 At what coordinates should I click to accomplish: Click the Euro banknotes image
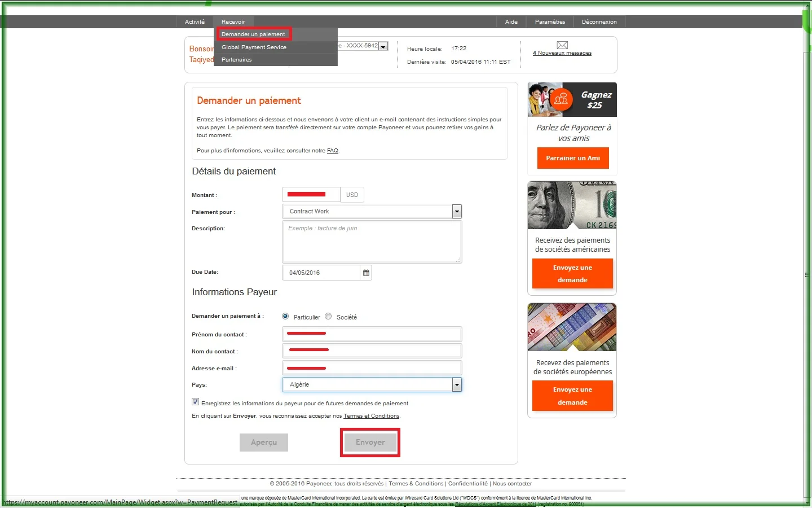(x=572, y=327)
